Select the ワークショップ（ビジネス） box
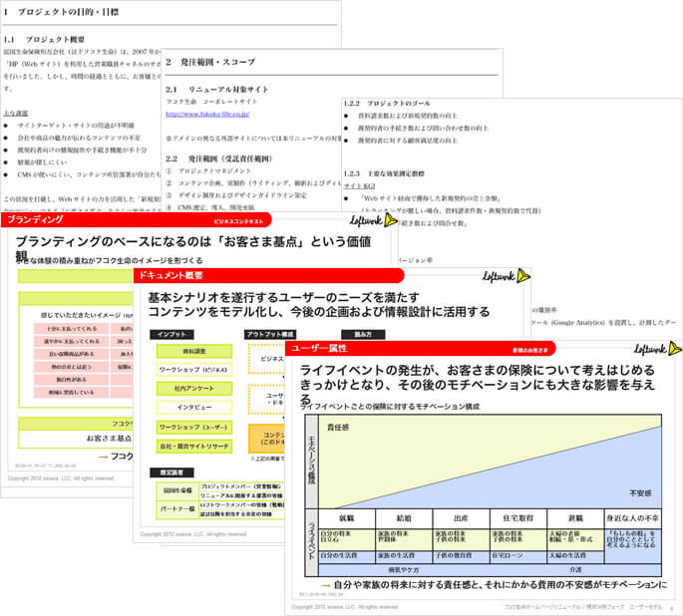Image resolution: width=683 pixels, height=616 pixels. (x=194, y=370)
